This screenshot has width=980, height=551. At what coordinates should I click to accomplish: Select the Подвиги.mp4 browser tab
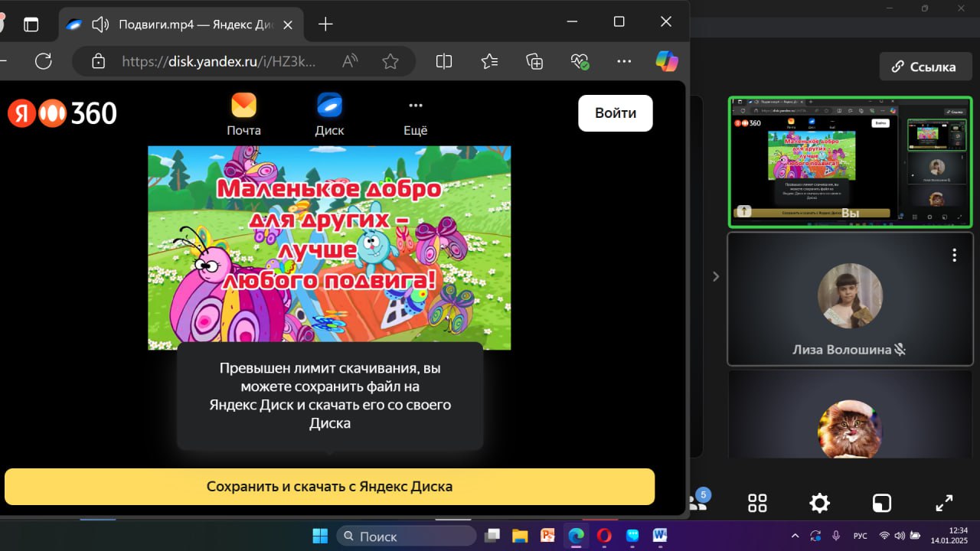tap(180, 24)
